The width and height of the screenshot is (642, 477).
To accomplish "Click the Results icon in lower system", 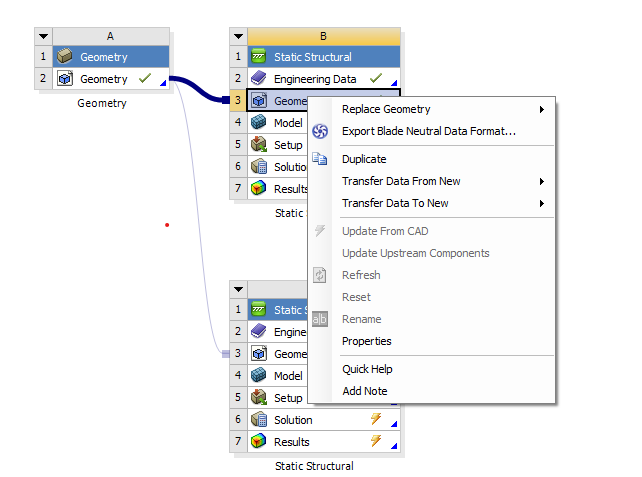I will [258, 441].
